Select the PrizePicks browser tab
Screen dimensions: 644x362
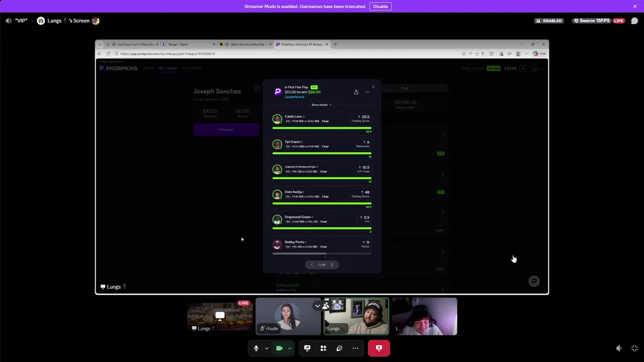[x=302, y=44]
